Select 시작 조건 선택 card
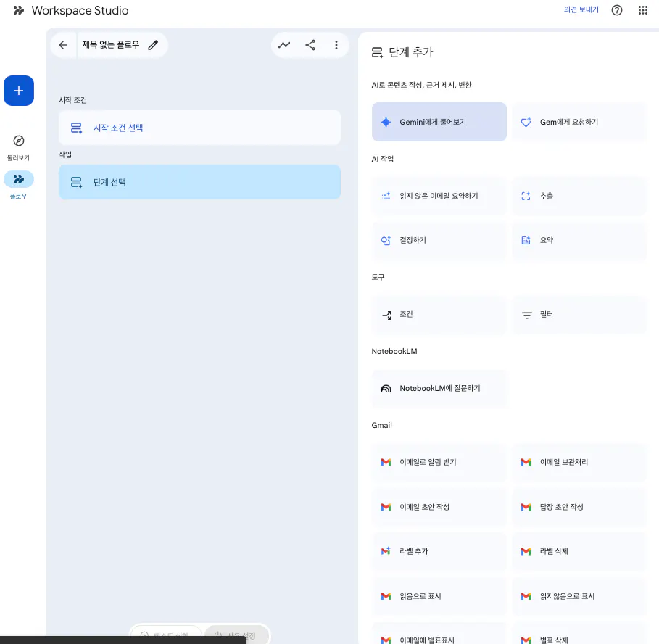This screenshot has width=659, height=644. click(199, 128)
